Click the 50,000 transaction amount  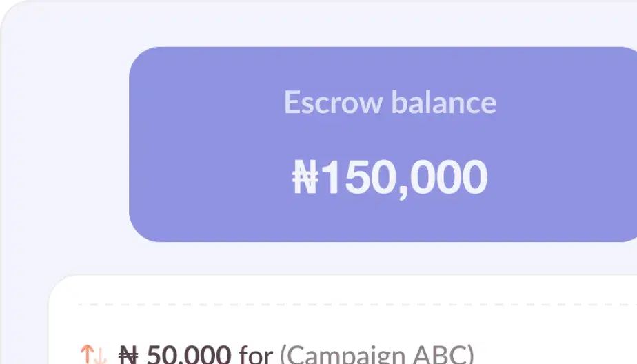pyautogui.click(x=188, y=355)
